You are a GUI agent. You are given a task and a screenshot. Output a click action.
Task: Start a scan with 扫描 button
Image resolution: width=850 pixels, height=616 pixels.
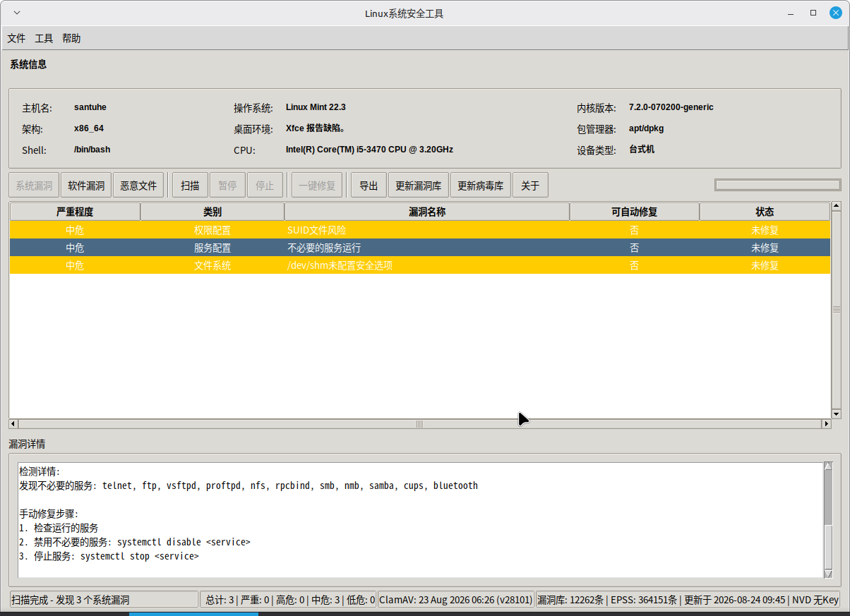click(190, 186)
